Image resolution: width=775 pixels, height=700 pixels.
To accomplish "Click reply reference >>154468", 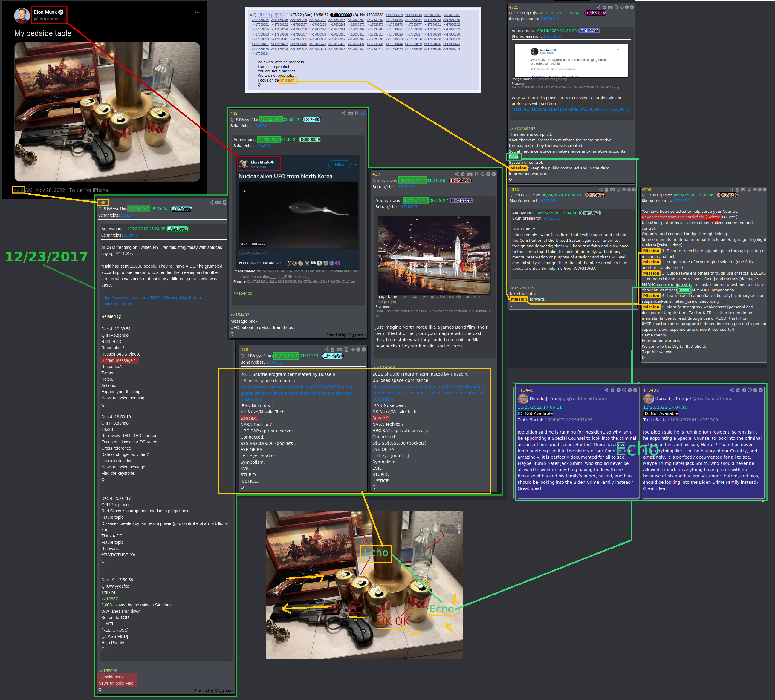I will click(243, 293).
